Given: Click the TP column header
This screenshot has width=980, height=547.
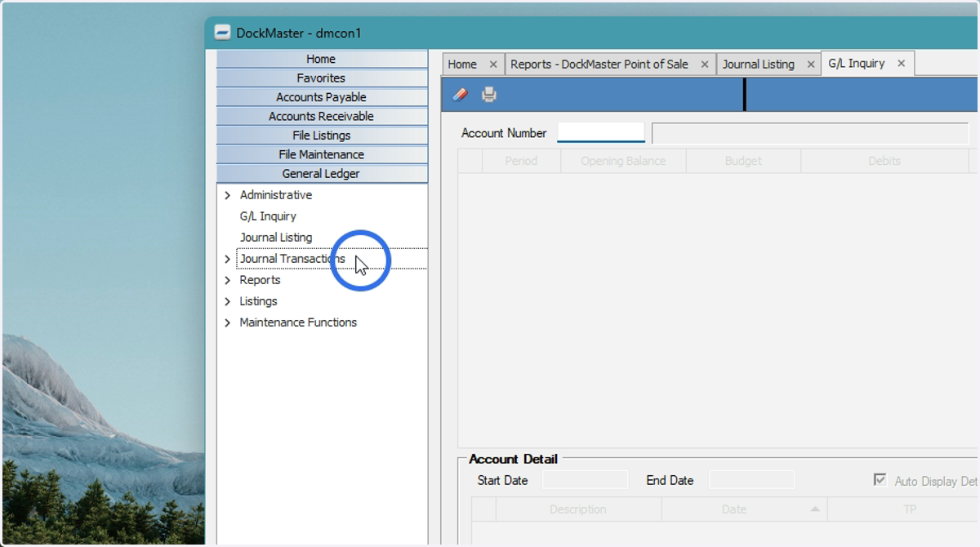Looking at the screenshot, I should tap(902, 509).
